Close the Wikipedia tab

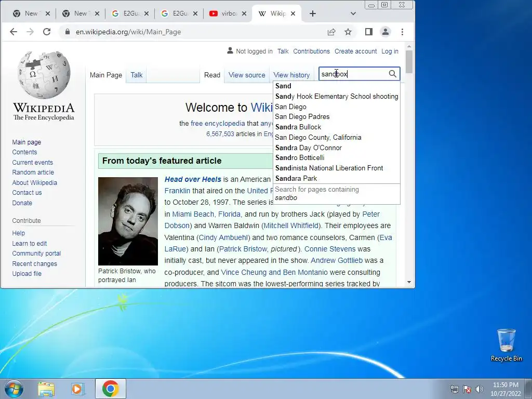point(293,14)
